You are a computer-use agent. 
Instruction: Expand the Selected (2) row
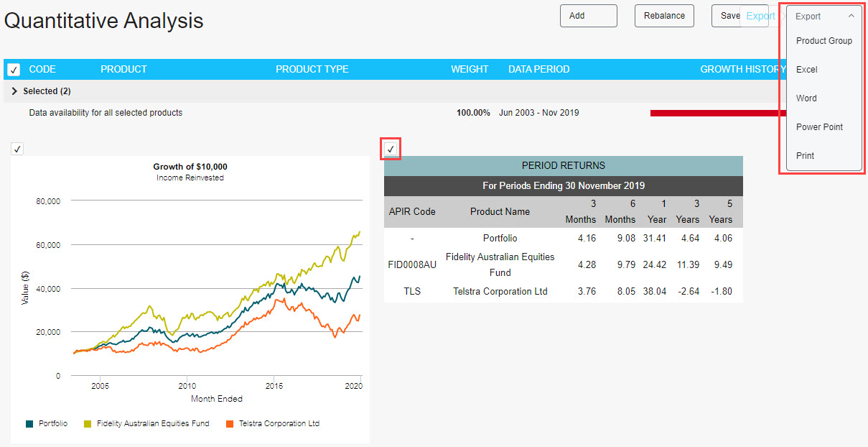click(x=15, y=91)
